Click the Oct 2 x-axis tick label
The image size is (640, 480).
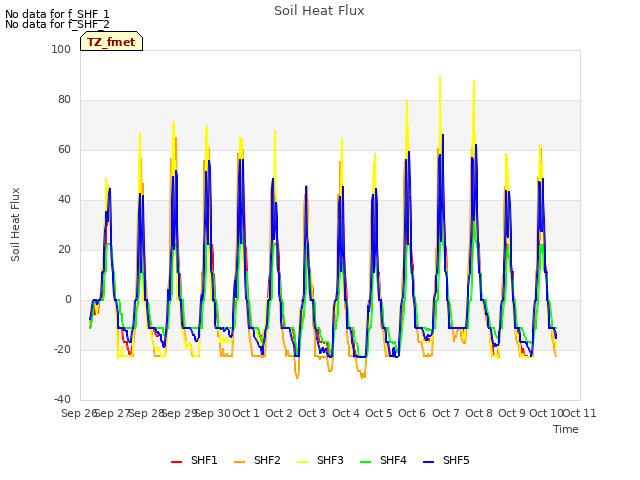pos(279,413)
